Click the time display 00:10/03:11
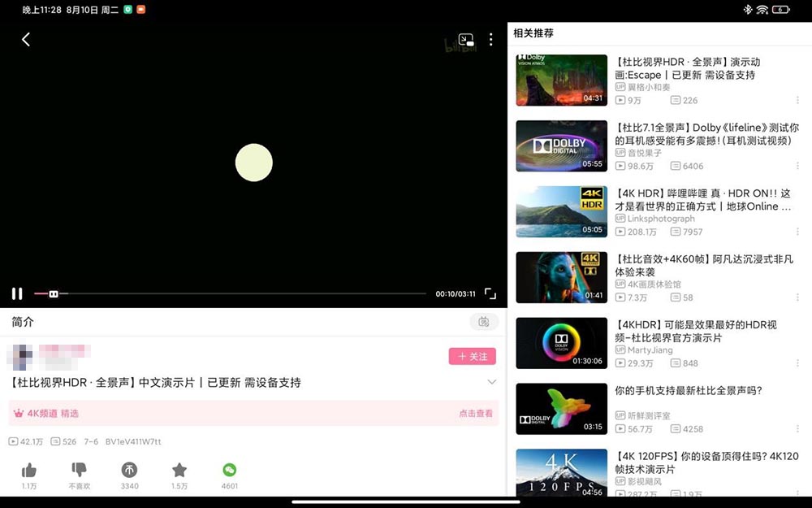This screenshot has width=812, height=508. pos(456,294)
